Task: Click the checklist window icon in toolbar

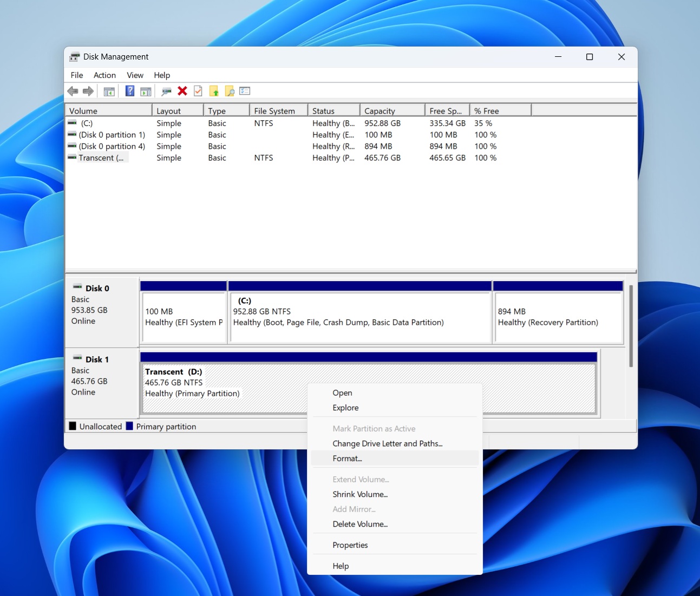Action: 245,91
